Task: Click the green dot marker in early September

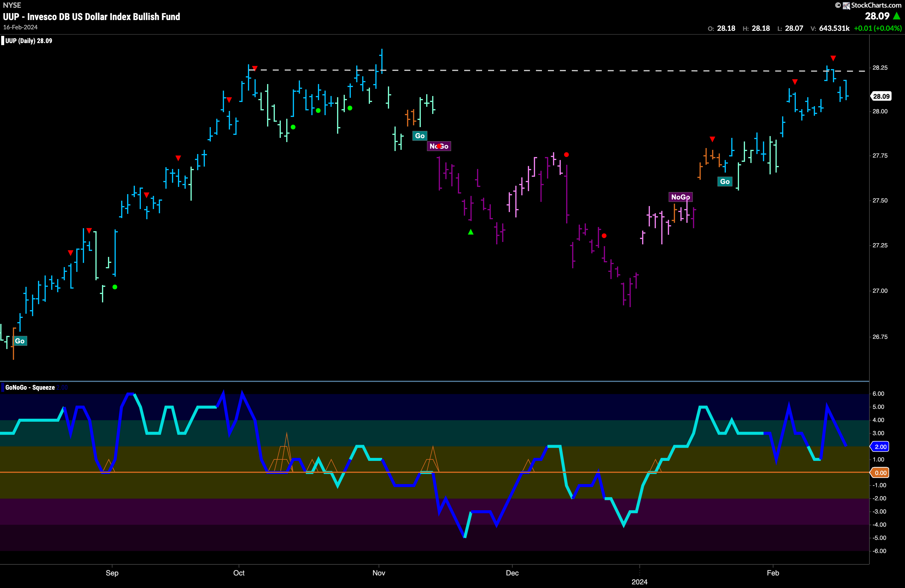Action: coord(115,287)
